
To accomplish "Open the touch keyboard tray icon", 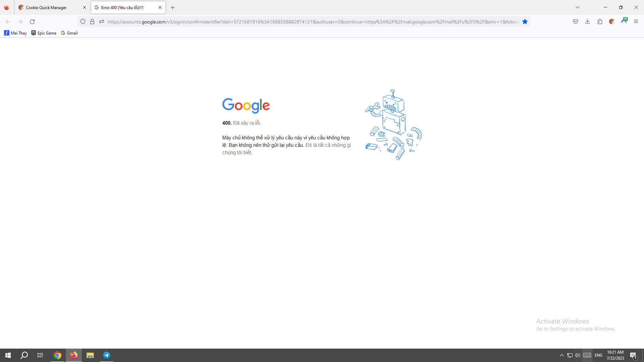I will coord(587,355).
